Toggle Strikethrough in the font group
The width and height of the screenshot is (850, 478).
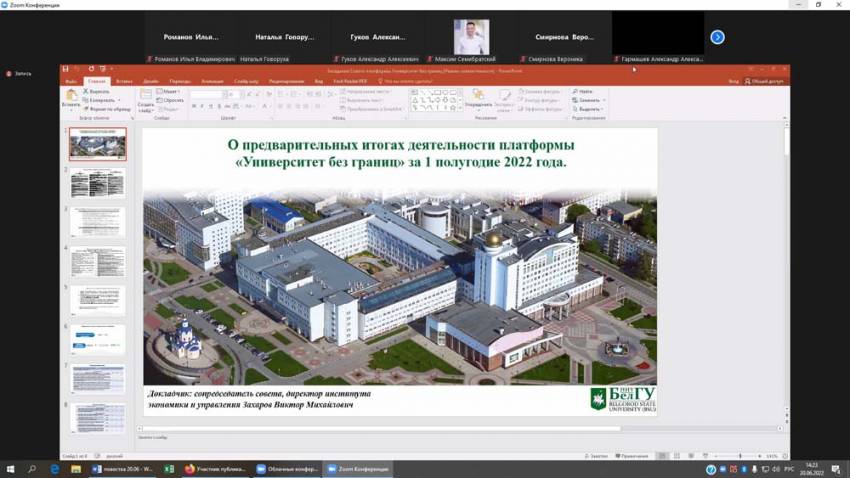228,106
